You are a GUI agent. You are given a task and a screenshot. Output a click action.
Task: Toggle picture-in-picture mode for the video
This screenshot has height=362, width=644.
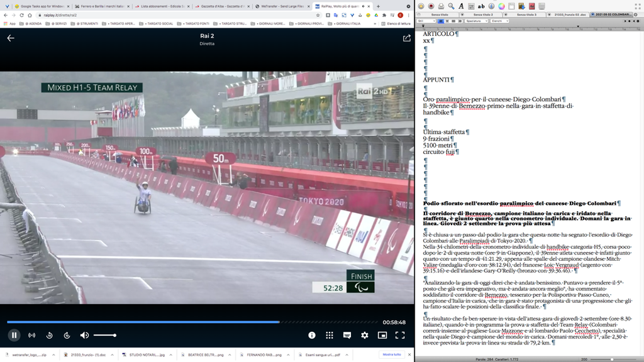pyautogui.click(x=382, y=336)
